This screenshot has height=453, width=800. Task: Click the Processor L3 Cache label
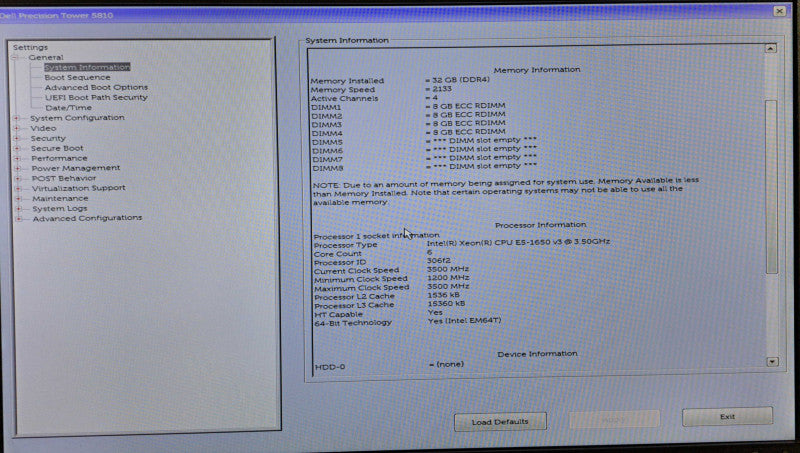(354, 305)
